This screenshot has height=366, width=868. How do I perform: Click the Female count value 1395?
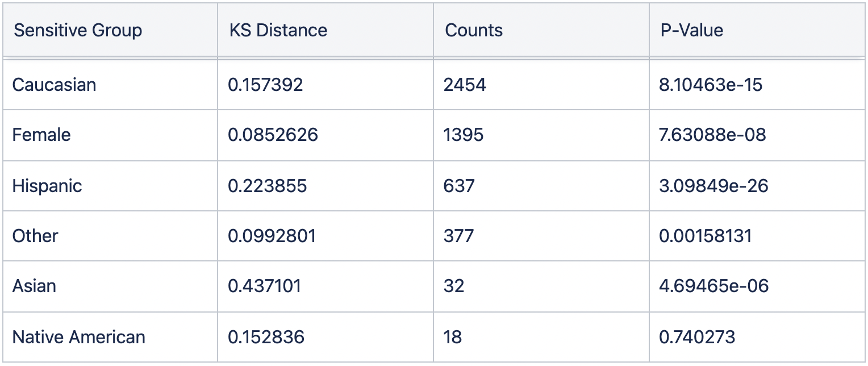(x=464, y=135)
